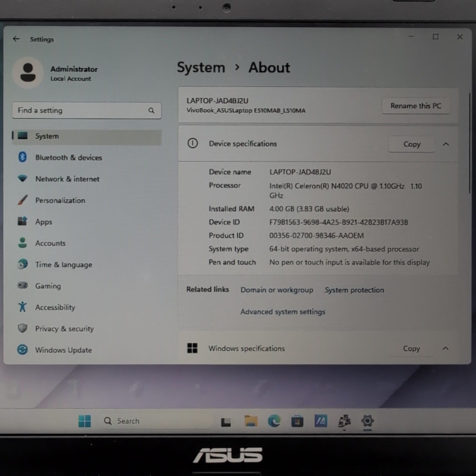The width and height of the screenshot is (476, 476).
Task: Open Task View from the taskbar
Action: click(x=226, y=422)
